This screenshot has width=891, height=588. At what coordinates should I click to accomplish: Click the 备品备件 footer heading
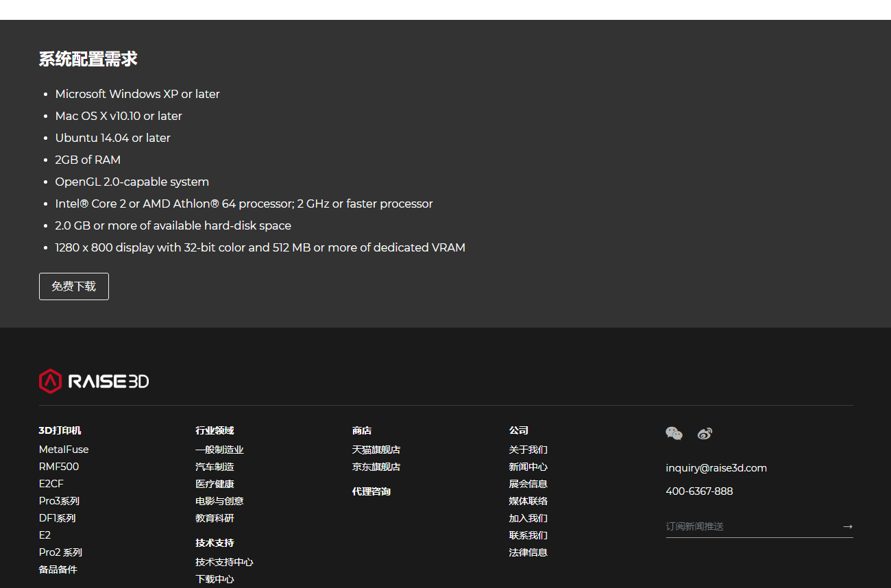(58, 569)
